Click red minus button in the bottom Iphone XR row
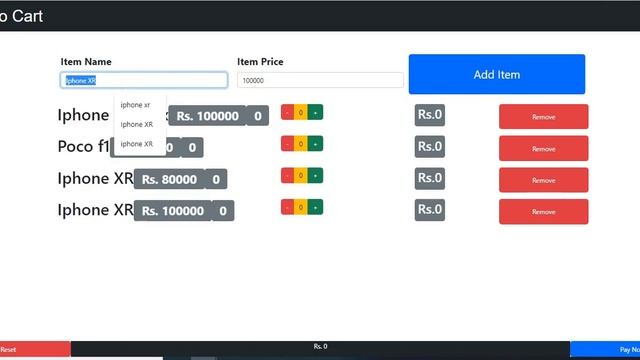640x360 pixels. [x=287, y=207]
